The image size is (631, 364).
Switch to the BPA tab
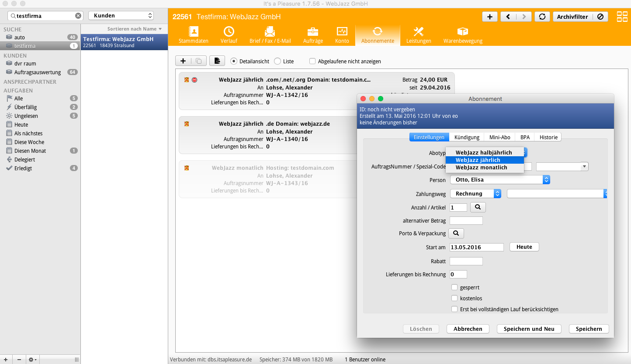pyautogui.click(x=525, y=137)
